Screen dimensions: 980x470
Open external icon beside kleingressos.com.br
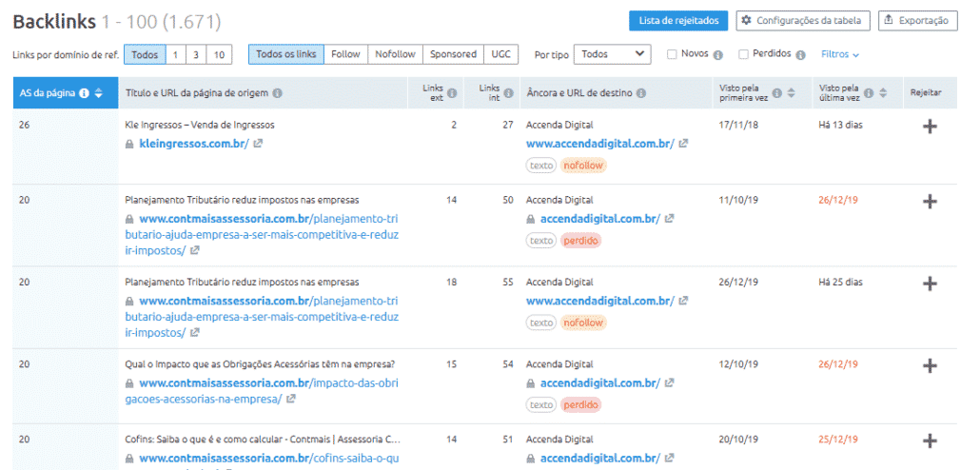pyautogui.click(x=258, y=143)
